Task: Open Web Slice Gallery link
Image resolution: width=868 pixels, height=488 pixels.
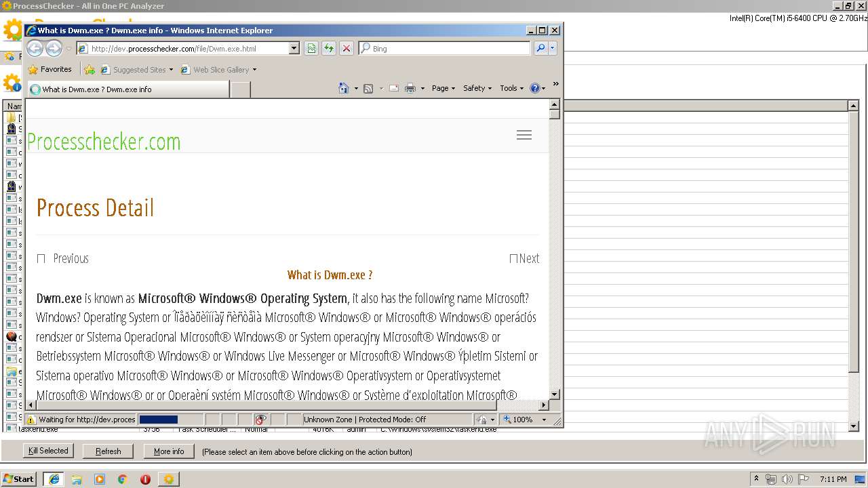Action: pos(218,69)
